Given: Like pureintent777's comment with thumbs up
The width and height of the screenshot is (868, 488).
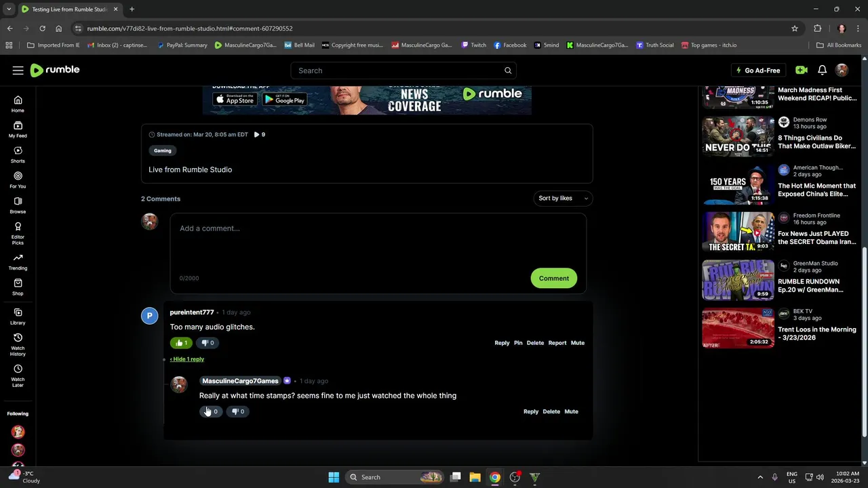Looking at the screenshot, I should (181, 343).
